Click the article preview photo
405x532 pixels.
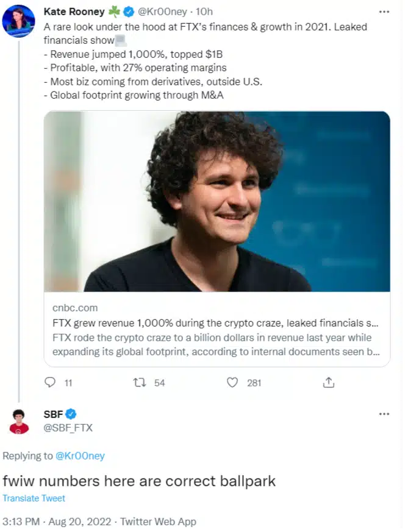(217, 201)
